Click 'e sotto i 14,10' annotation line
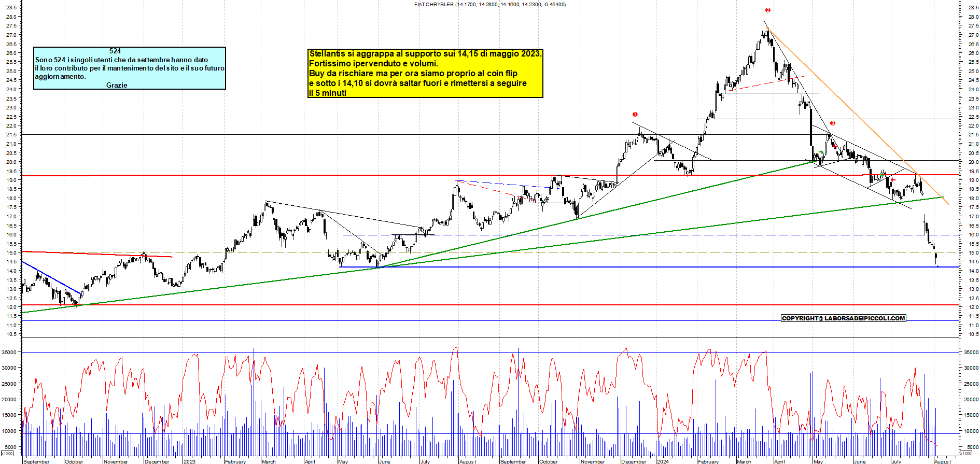This screenshot has width=980, height=464. 418,83
